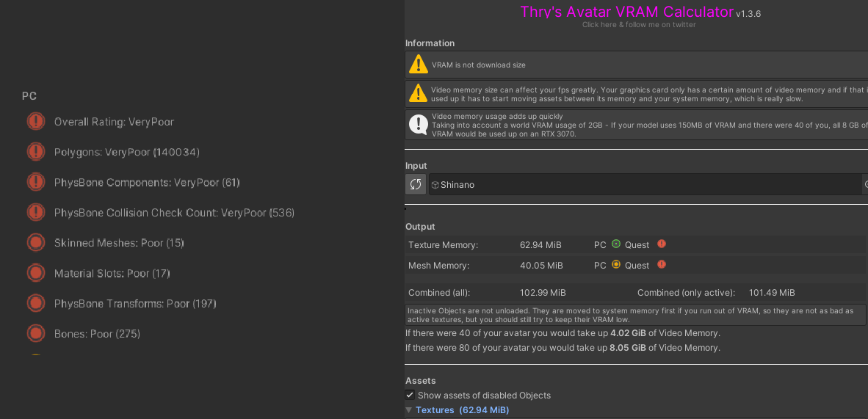Click the PC section heading

click(29, 96)
